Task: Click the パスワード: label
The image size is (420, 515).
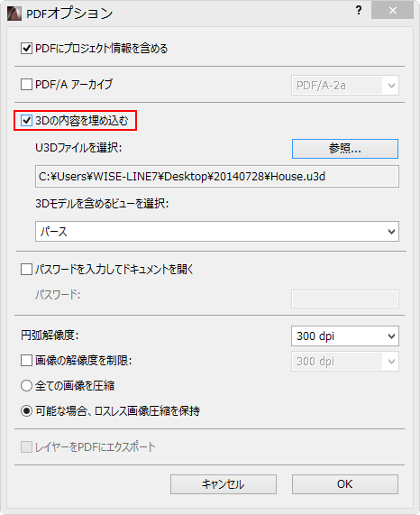Action: click(x=58, y=295)
